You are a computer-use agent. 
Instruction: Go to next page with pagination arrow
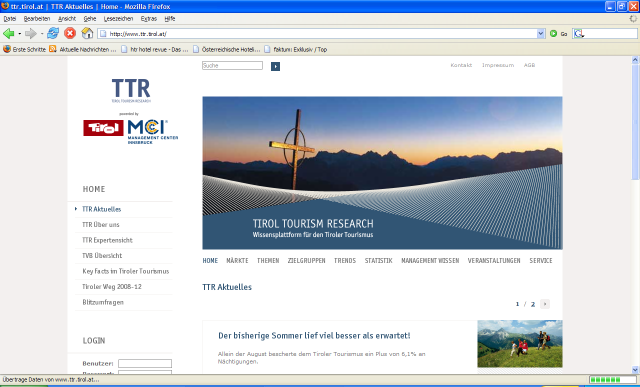click(545, 304)
